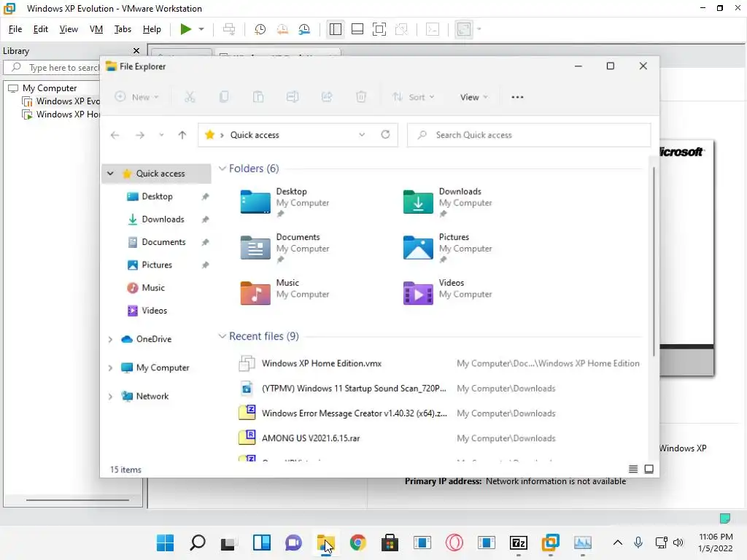Refresh the Quick access view
Image resolution: width=747 pixels, height=560 pixels.
coord(385,135)
